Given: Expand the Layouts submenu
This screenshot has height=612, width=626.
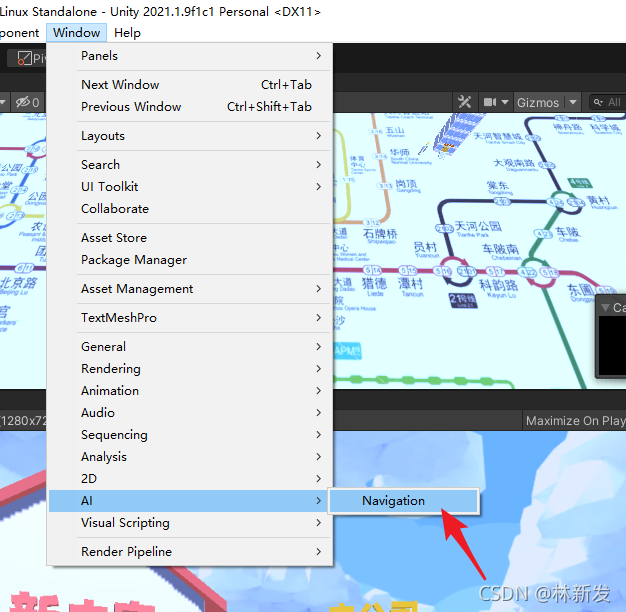Looking at the screenshot, I should point(190,136).
